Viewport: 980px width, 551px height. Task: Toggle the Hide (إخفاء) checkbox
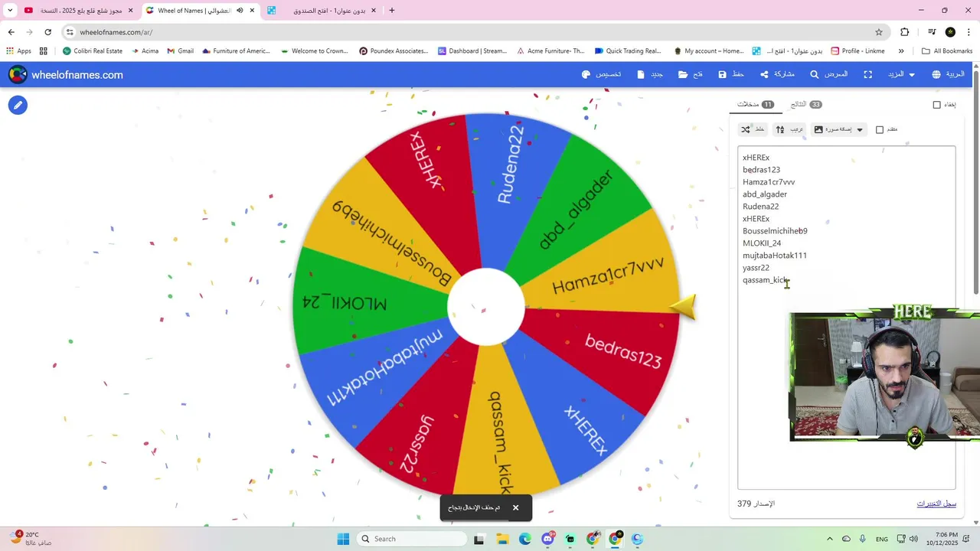[x=936, y=105]
